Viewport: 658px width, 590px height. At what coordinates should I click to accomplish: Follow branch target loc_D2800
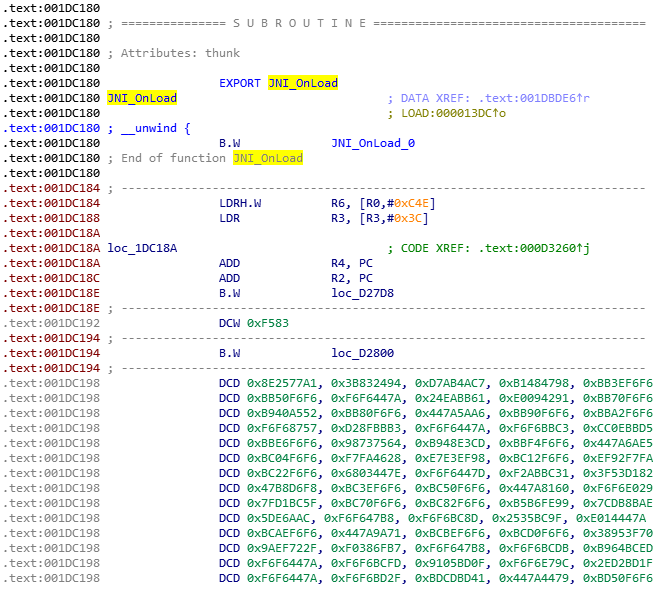[x=363, y=353]
